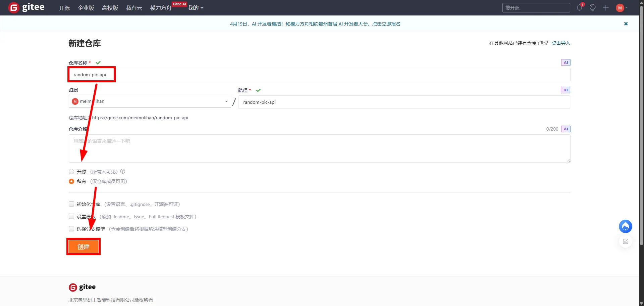The image size is (644, 306).
Task: Click the 点击导入 import link
Action: [x=561, y=43]
